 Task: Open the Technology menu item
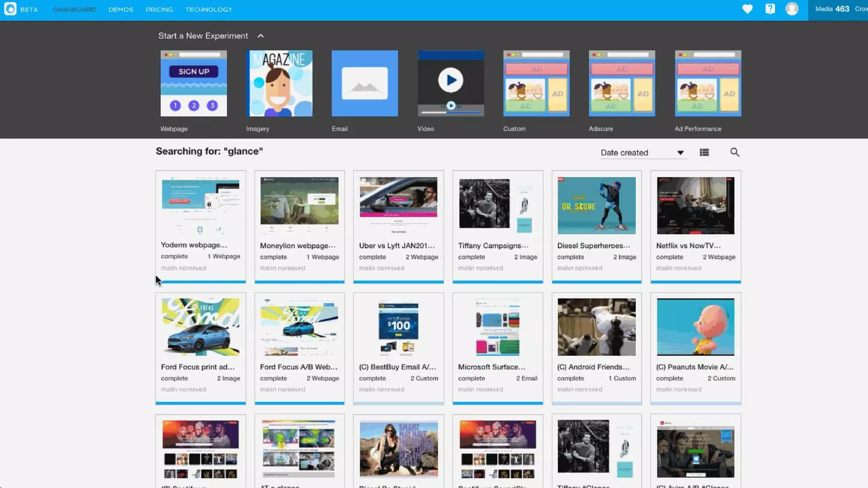(209, 9)
